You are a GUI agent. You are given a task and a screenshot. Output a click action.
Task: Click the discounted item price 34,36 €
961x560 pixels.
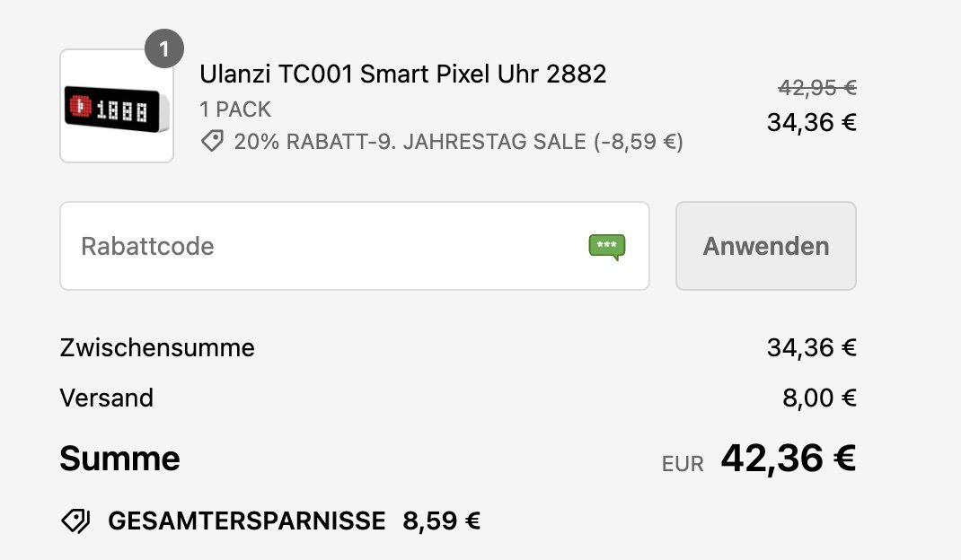point(811,122)
